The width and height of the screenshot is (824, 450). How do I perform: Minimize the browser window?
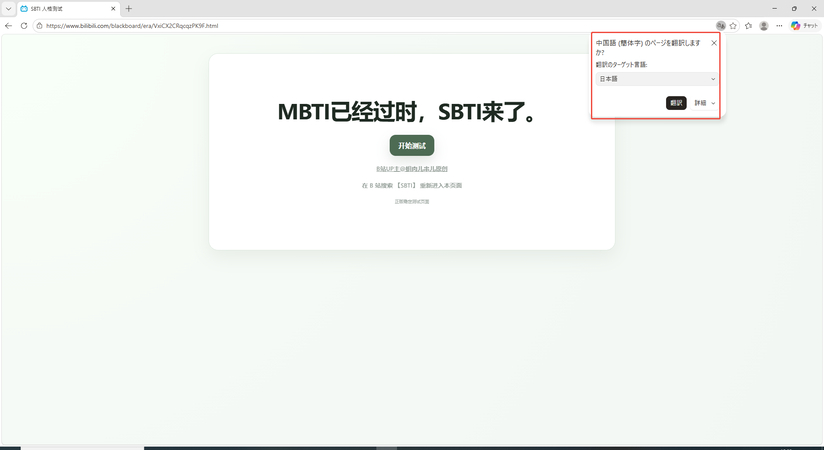click(775, 9)
